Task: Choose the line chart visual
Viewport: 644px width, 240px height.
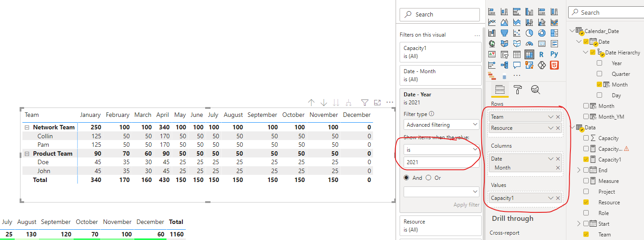Action: (x=492, y=22)
